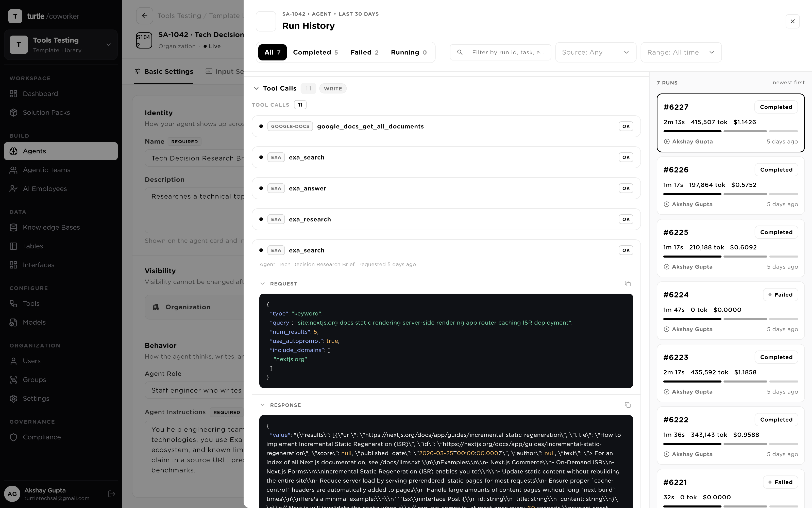Open Knowledge Bases section

pos(61,228)
